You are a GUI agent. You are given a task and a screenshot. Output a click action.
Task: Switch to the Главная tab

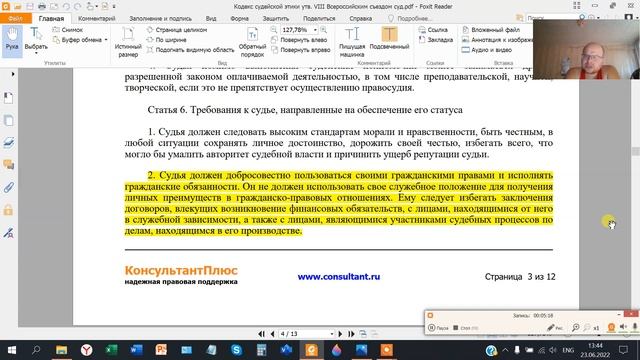[x=51, y=18]
